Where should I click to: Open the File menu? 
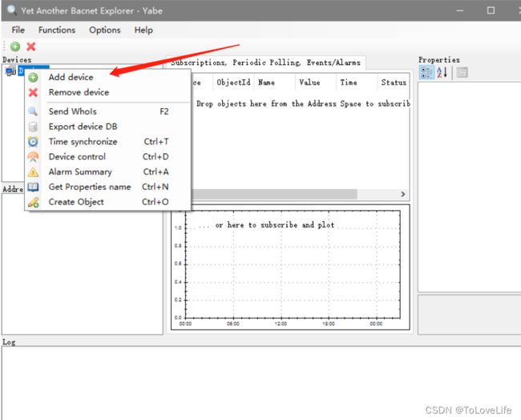click(x=18, y=30)
